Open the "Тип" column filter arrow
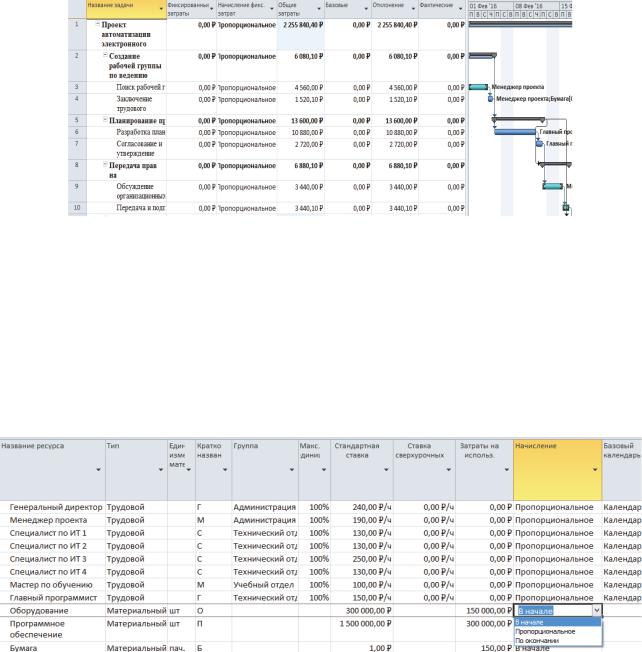642x652 pixels. (x=161, y=469)
